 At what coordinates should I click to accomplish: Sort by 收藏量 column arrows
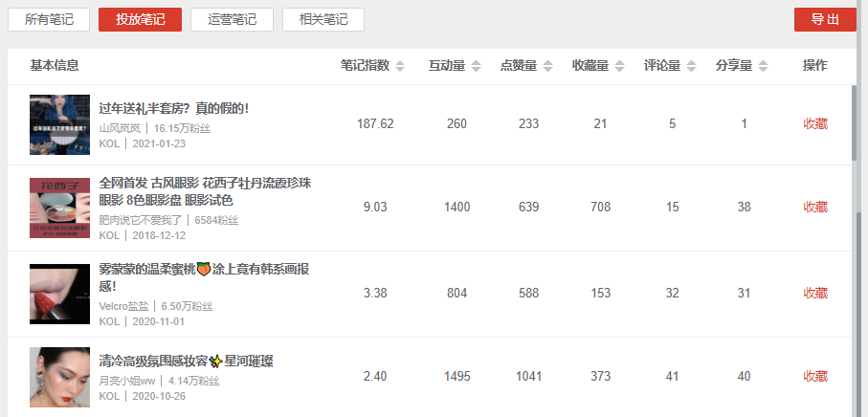[x=619, y=66]
